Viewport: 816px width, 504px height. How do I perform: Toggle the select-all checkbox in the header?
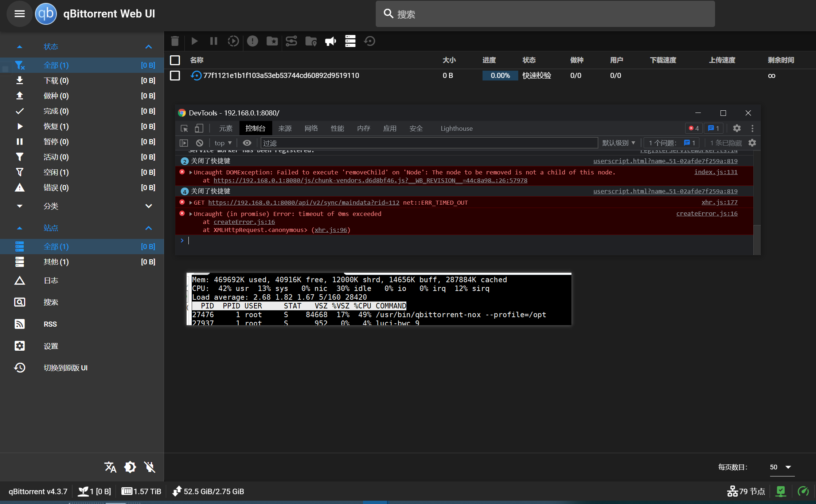[x=175, y=60]
